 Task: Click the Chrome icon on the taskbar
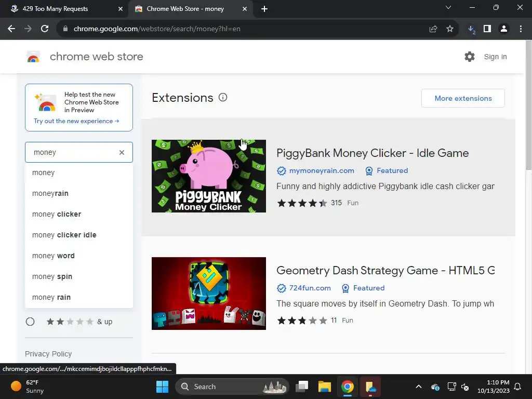(348, 387)
